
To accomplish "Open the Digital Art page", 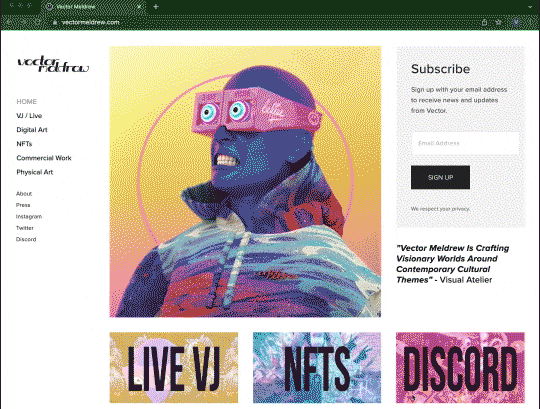I will pyautogui.click(x=32, y=130).
